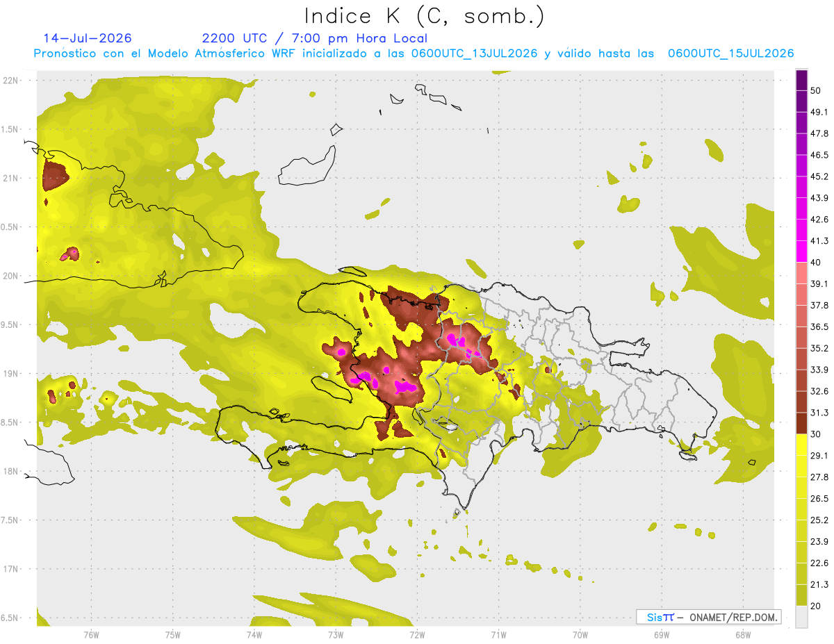Click the color bar value '43.9'
The image size is (834, 644).
pos(820,198)
